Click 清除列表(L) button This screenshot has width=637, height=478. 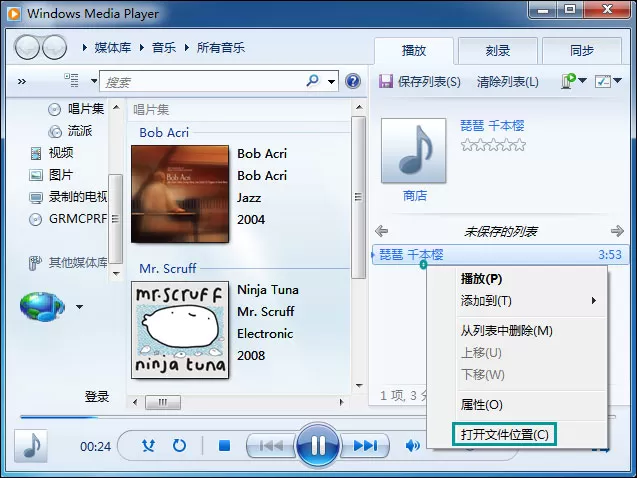click(x=507, y=82)
